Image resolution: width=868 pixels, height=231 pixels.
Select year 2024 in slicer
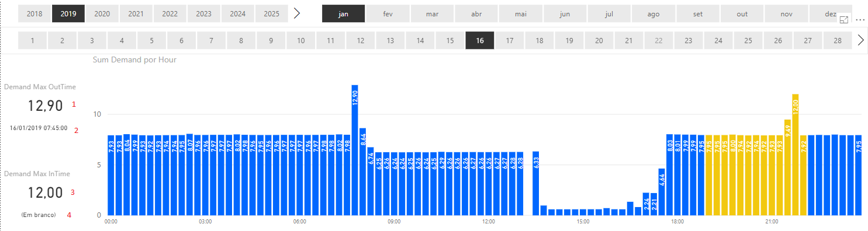pos(237,13)
